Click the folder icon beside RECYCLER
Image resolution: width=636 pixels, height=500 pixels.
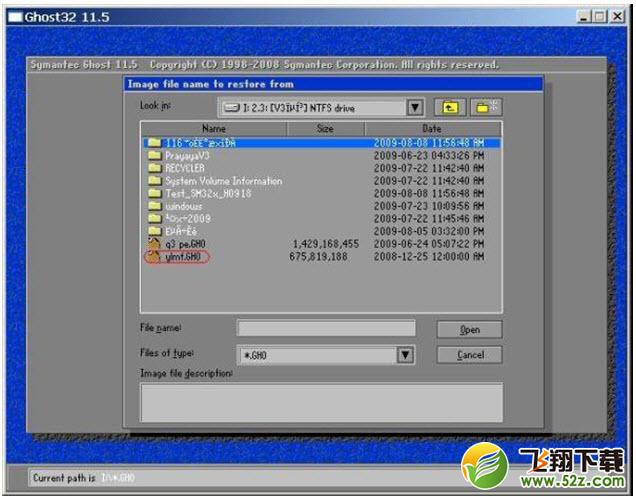(x=155, y=168)
